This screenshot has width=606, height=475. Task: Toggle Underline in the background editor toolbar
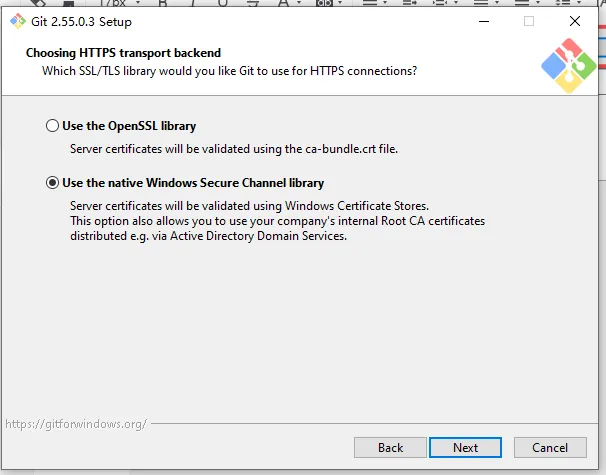(222, 3)
